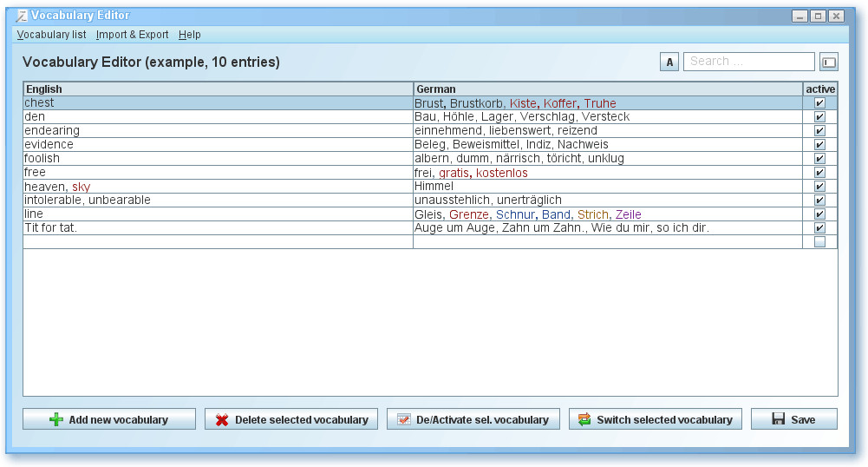Image resolution: width=868 pixels, height=467 pixels.
Task: Uncheck active box for 'den' row
Action: tap(819, 117)
